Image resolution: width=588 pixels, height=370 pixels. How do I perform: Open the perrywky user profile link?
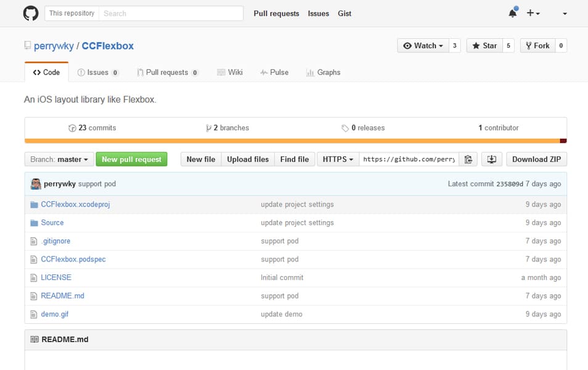tap(54, 46)
